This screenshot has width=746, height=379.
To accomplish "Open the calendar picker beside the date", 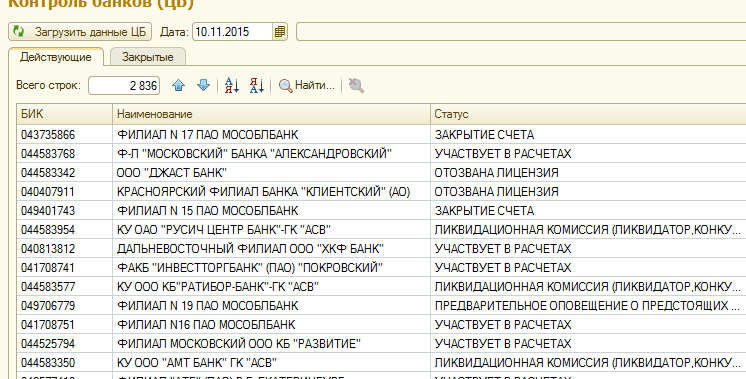I will (280, 32).
